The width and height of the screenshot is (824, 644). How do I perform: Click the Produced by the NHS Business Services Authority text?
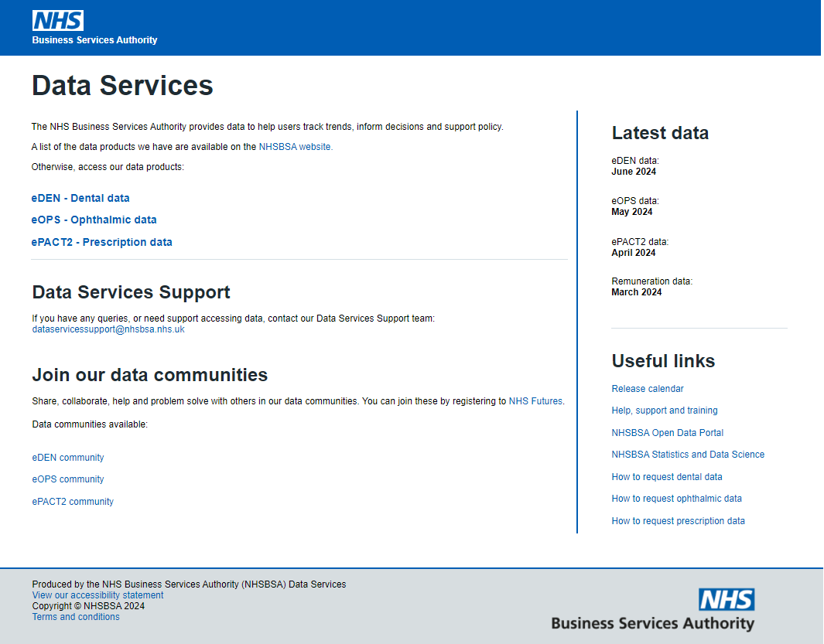(x=190, y=584)
